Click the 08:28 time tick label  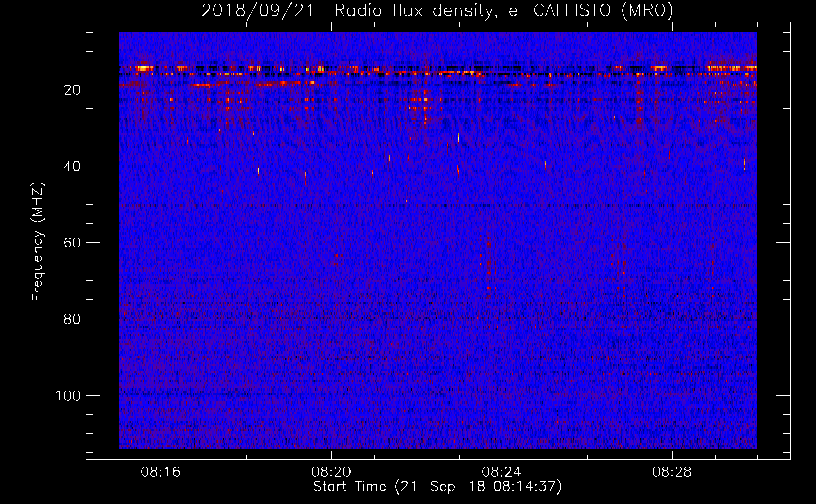672,472
